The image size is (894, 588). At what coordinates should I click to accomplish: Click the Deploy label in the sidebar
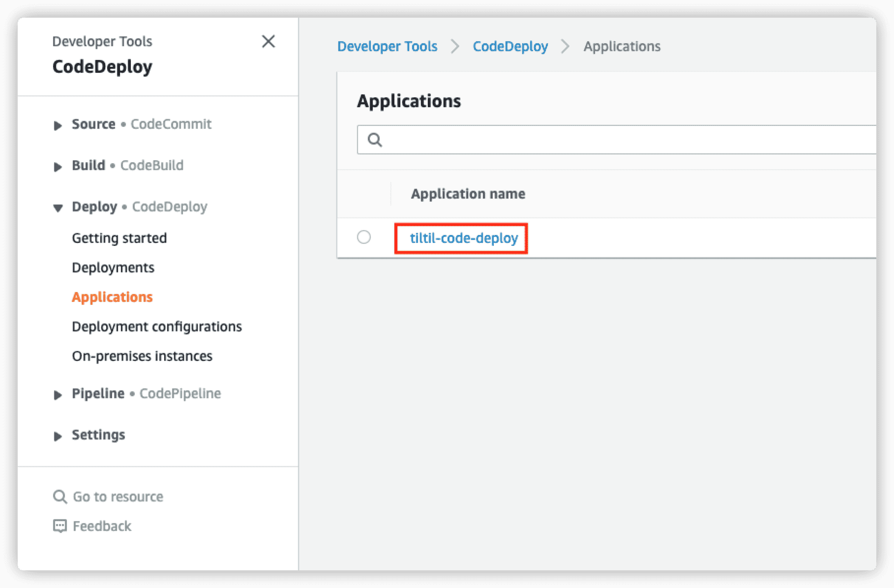[x=94, y=206]
